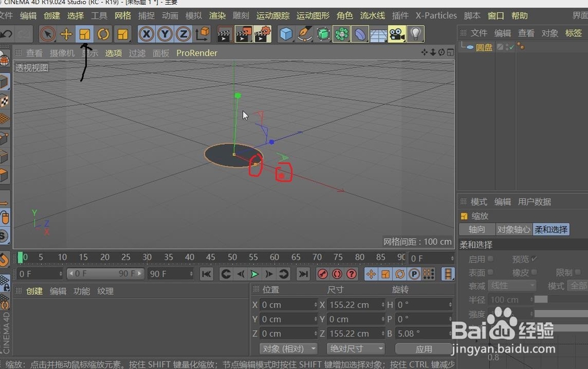Image resolution: width=588 pixels, height=369 pixels.
Task: Open viewport ProRender menu
Action: pos(197,53)
